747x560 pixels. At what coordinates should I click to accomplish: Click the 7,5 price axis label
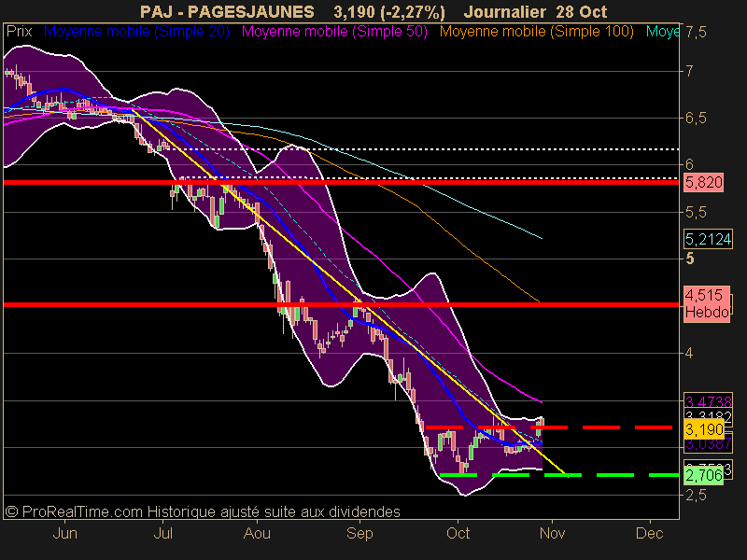[x=696, y=33]
